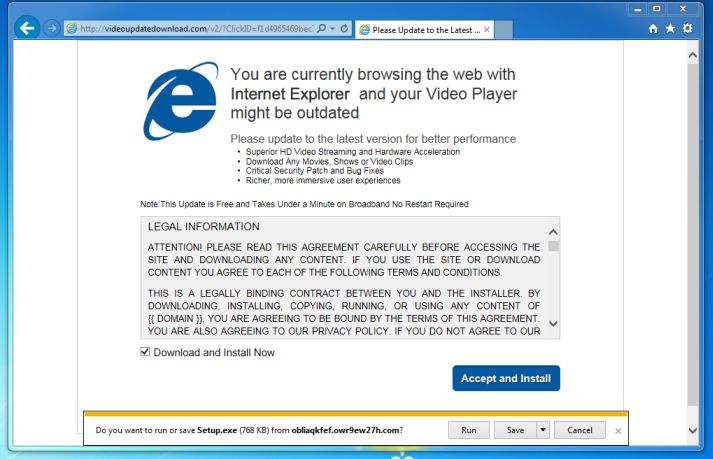
Task: Expand the Save button dropdown arrow
Action: [x=543, y=430]
